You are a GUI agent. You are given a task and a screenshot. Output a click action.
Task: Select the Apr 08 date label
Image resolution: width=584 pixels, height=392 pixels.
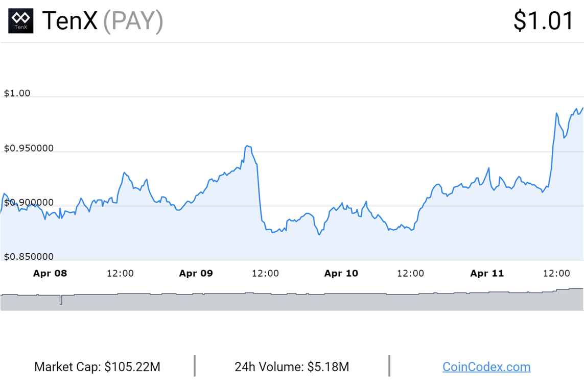(x=50, y=273)
